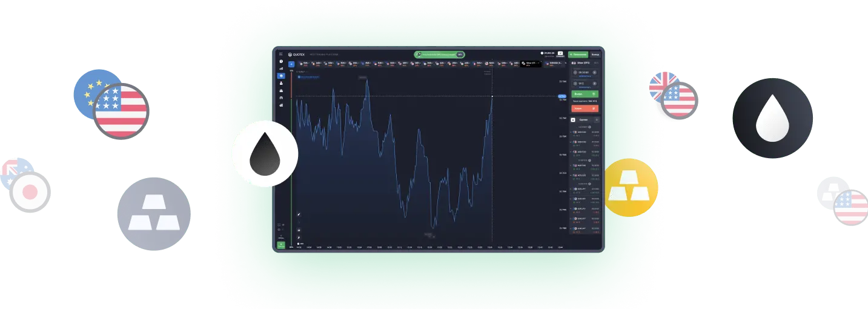Click the fullscreen icon in lower sidebar

tap(279, 225)
